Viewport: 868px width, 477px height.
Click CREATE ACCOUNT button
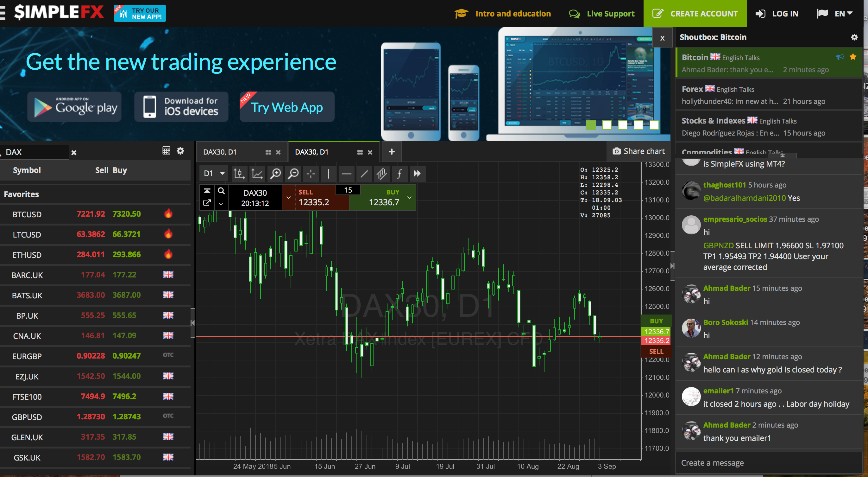click(695, 14)
